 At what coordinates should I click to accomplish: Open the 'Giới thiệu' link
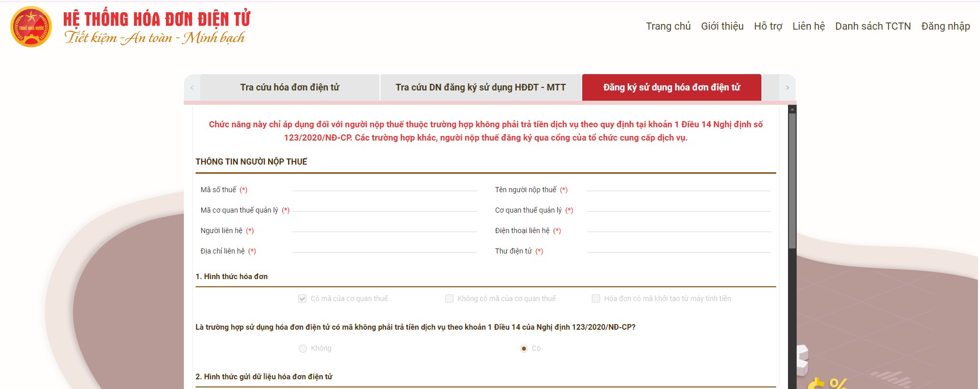tap(722, 26)
